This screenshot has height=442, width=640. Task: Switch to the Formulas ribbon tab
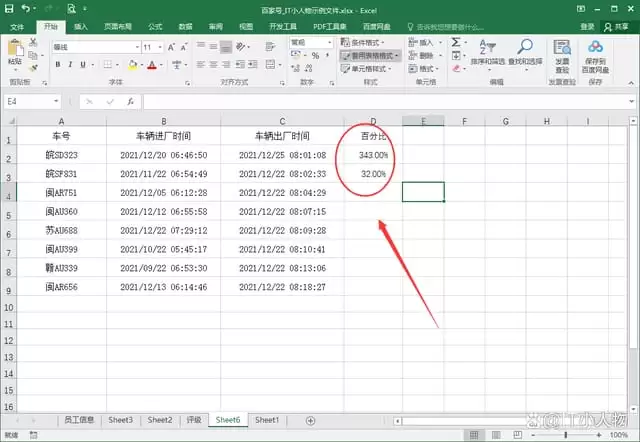[x=155, y=27]
